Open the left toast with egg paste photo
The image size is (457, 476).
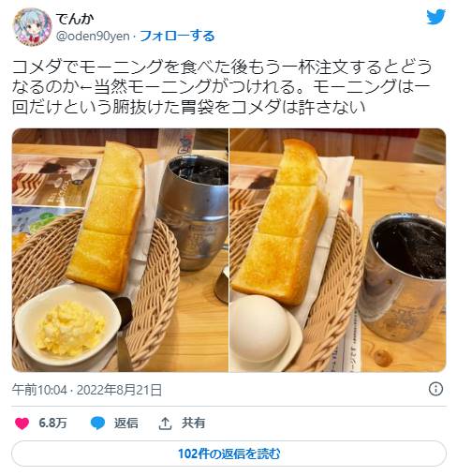click(x=120, y=250)
